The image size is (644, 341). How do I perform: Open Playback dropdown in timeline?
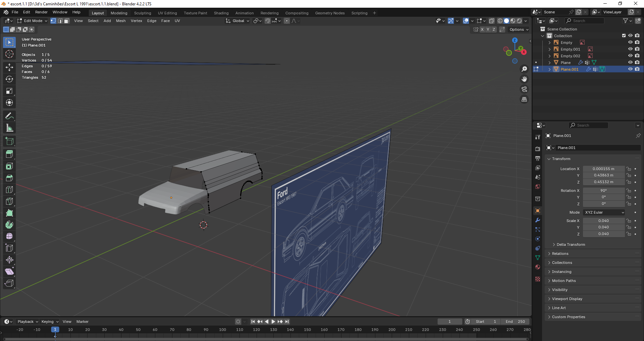[28, 322]
